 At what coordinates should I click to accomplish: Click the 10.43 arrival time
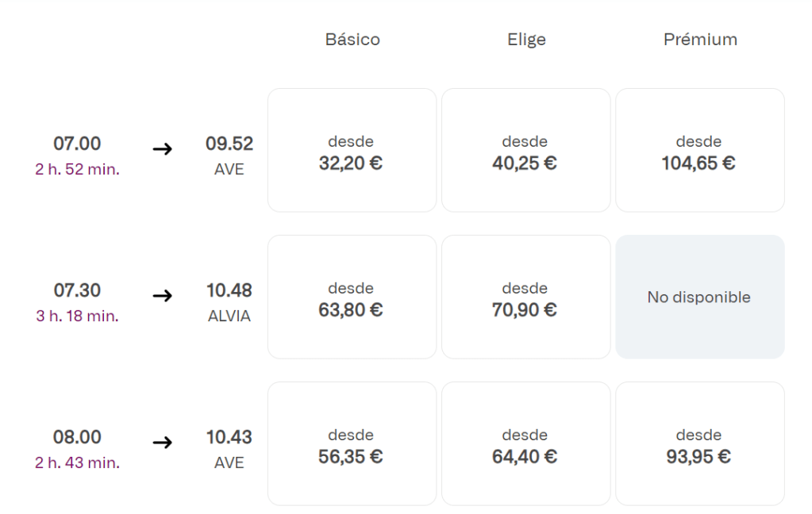coord(229,437)
